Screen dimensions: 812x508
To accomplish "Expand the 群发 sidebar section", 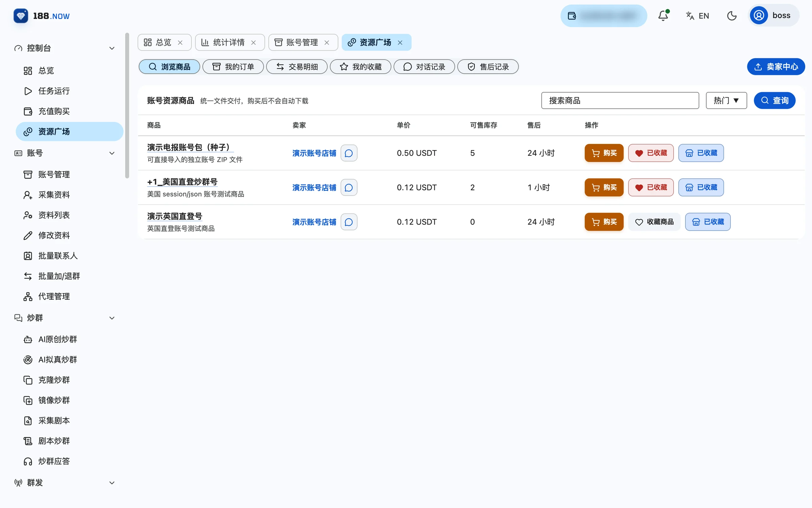I will [x=65, y=483].
